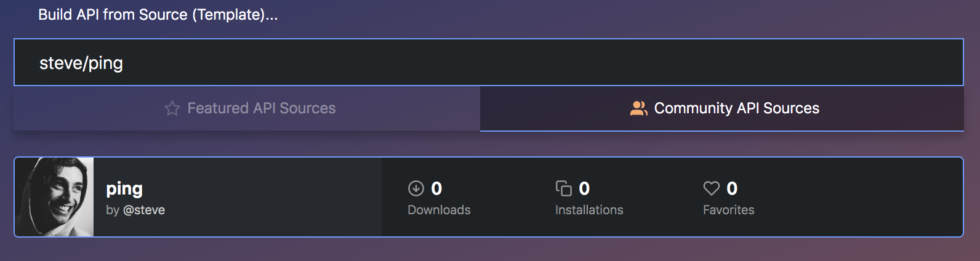Click the star icon beside Featured
Image resolution: width=980 pixels, height=261 pixels.
tap(172, 108)
